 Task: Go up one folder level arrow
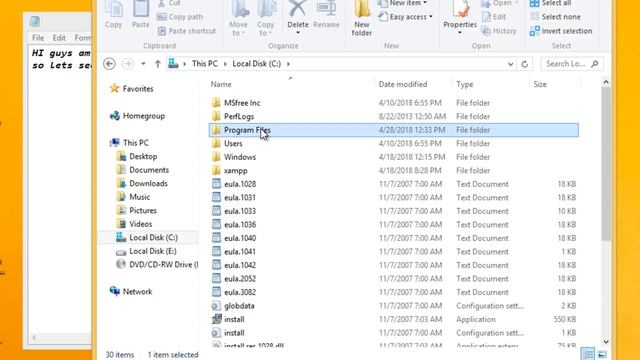(158, 64)
